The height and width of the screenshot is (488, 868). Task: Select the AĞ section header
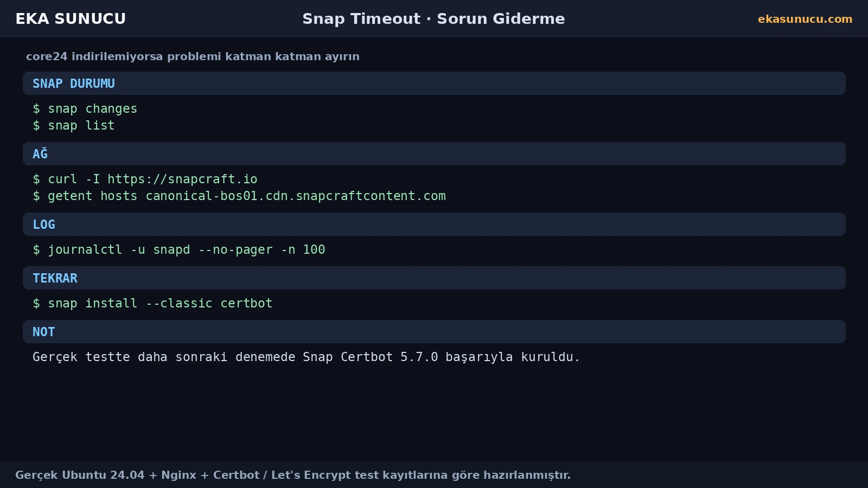[x=434, y=154]
